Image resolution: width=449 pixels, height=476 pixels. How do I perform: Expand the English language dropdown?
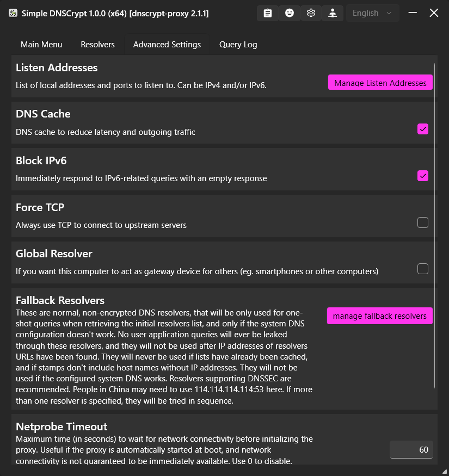pos(372,13)
